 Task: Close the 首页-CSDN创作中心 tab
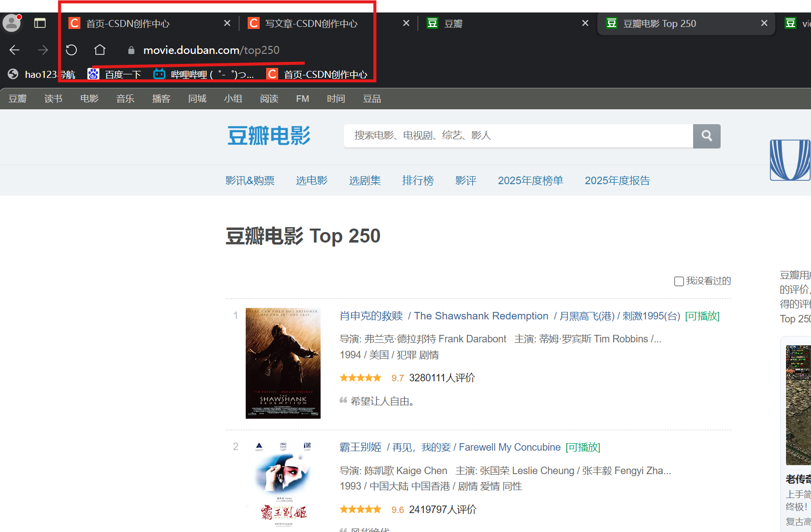point(227,23)
